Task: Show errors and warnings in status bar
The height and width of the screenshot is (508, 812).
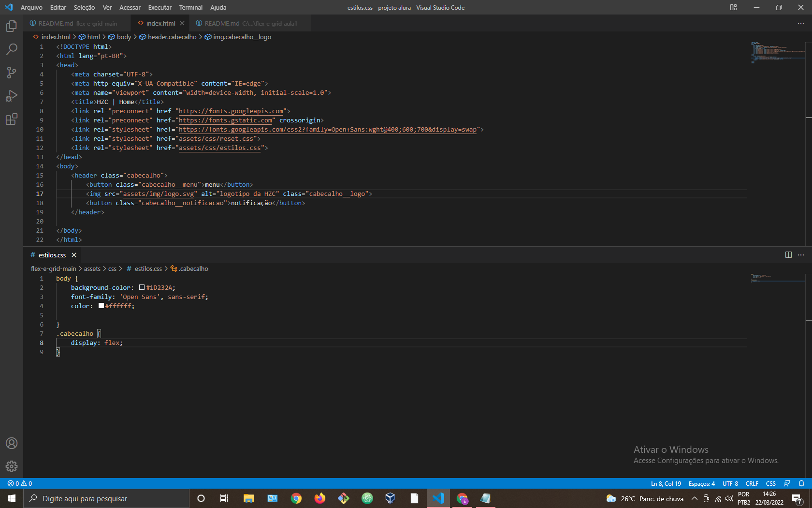Action: 20,483
